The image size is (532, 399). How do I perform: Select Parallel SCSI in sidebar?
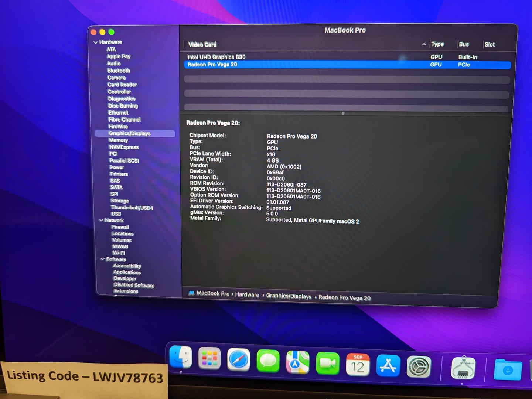124,161
